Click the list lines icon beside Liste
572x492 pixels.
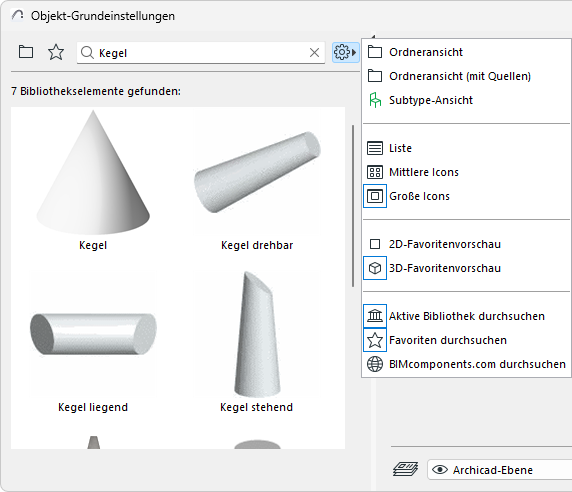coord(375,148)
